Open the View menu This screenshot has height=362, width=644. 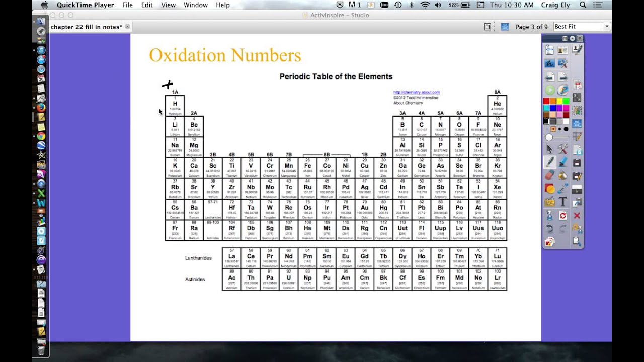click(169, 5)
